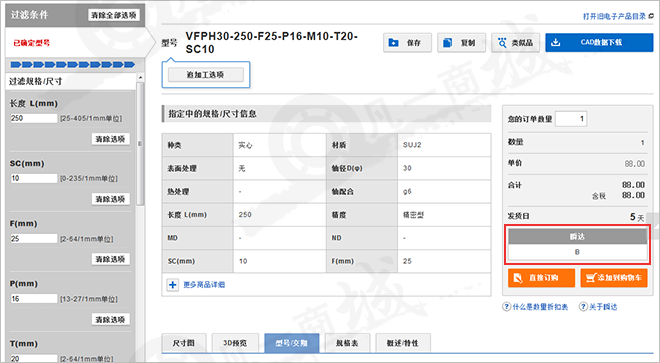This screenshot has height=363, width=660.
Task: Click the direct order document icon
Action: point(518,278)
